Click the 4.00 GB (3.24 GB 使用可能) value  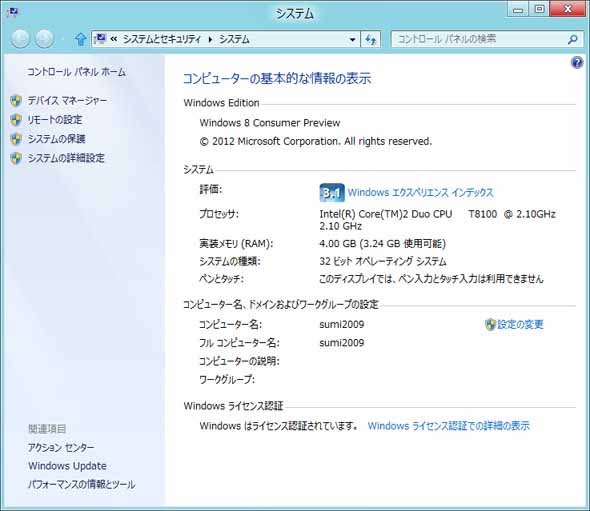383,244
